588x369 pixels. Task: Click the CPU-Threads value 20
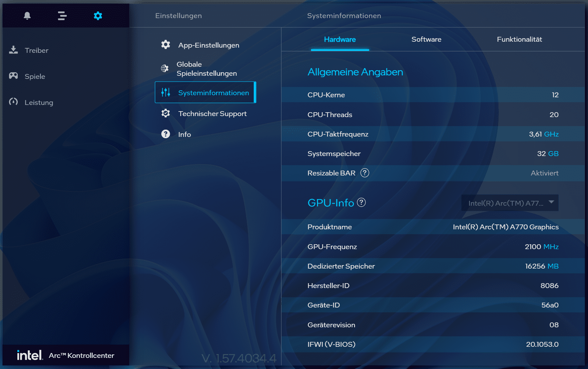coord(554,115)
